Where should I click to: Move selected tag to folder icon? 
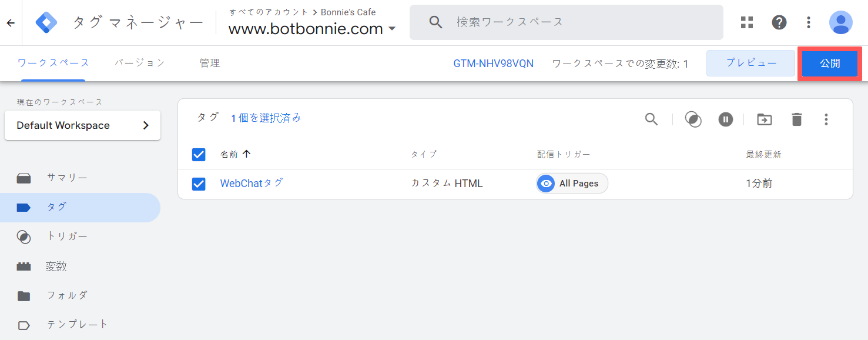pos(764,119)
